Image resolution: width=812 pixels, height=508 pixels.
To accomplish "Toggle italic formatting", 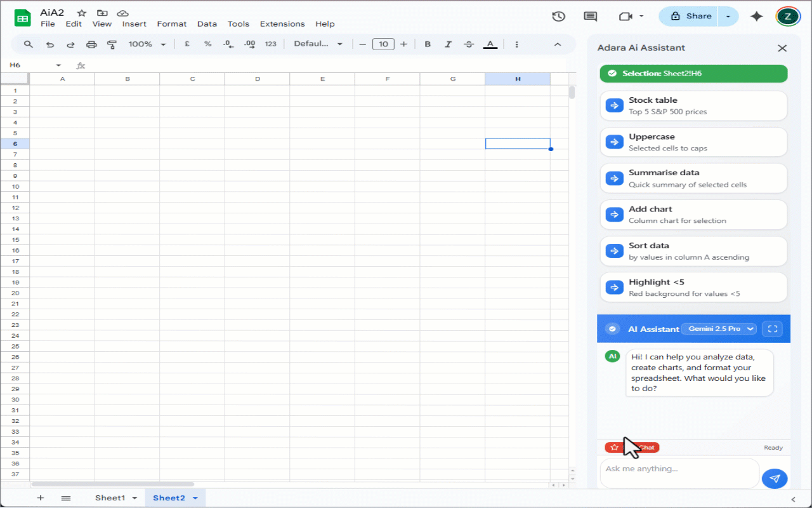I will pyautogui.click(x=448, y=44).
